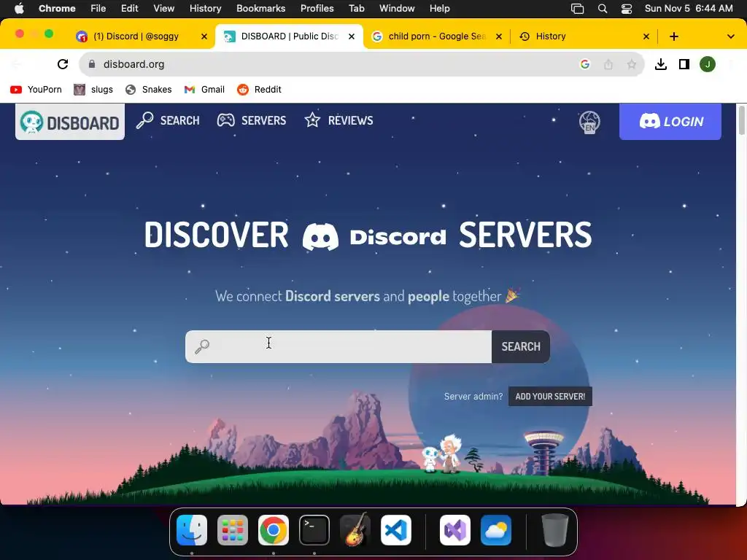Open a new browser tab

tap(673, 36)
